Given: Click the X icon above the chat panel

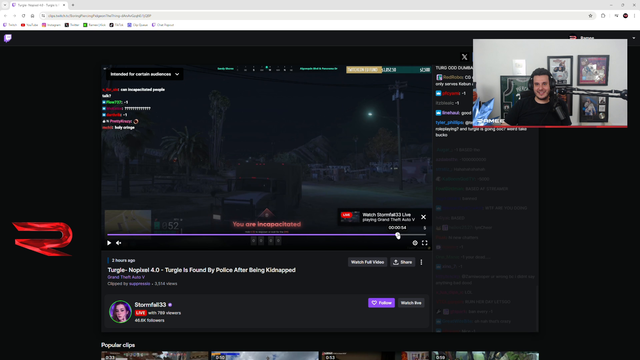Looking at the screenshot, I should tap(464, 57).
